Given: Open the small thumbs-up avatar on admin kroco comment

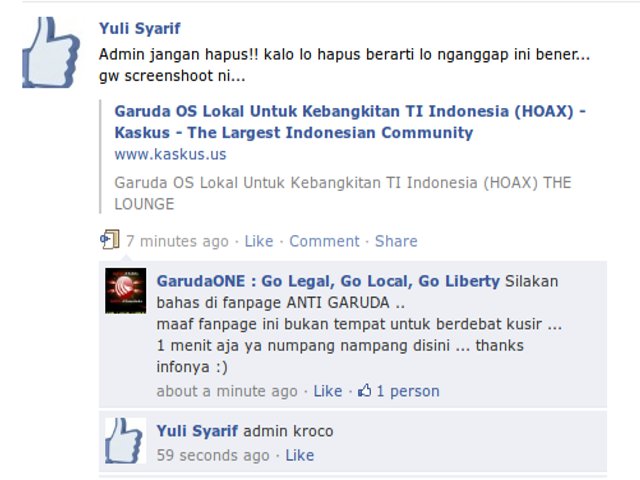Looking at the screenshot, I should point(126,441).
